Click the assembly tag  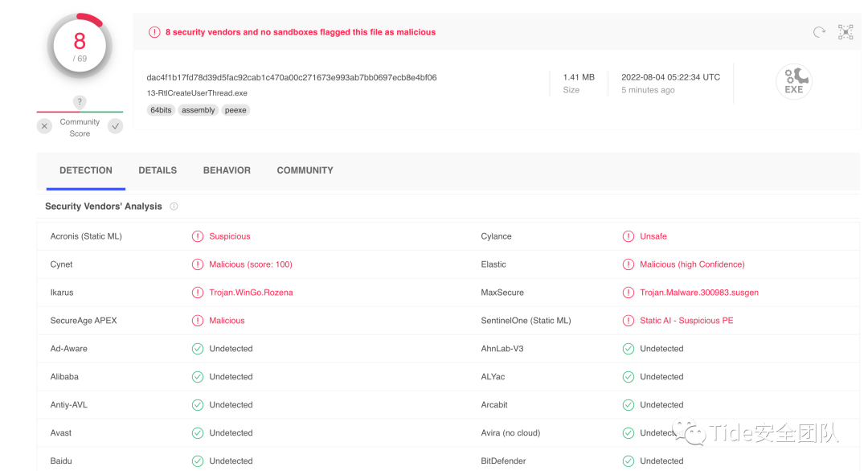point(199,110)
